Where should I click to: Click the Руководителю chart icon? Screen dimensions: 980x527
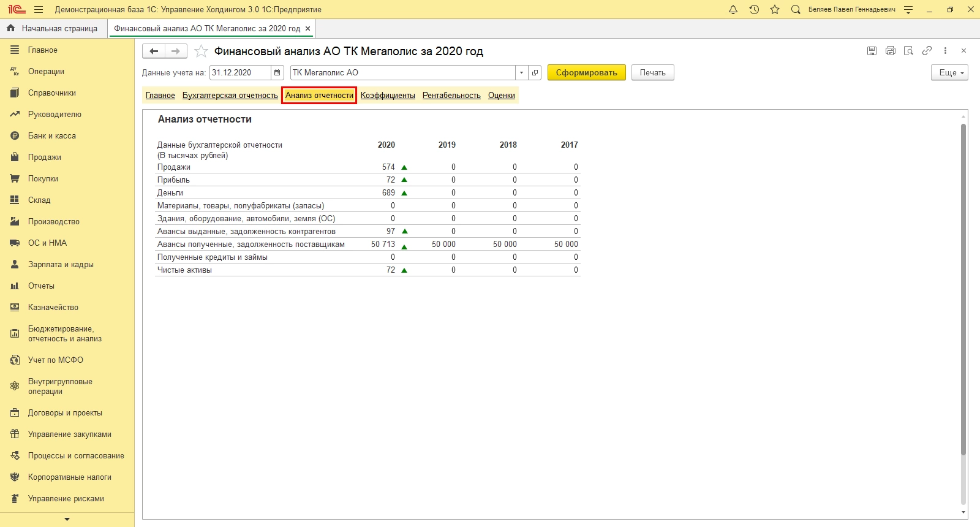15,115
